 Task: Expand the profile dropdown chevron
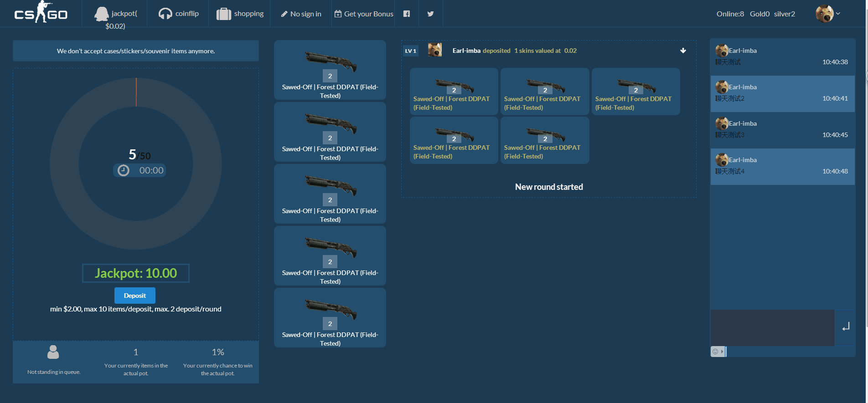coord(838,14)
